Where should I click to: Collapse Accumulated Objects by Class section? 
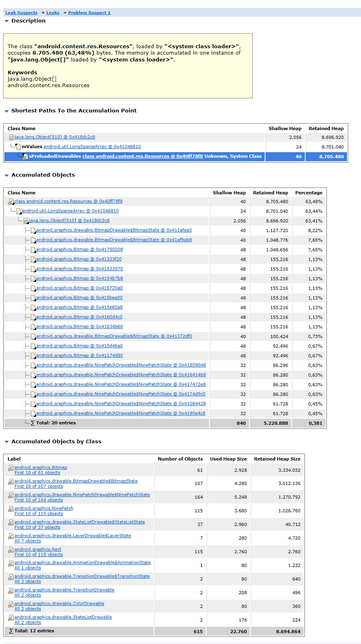click(6, 442)
